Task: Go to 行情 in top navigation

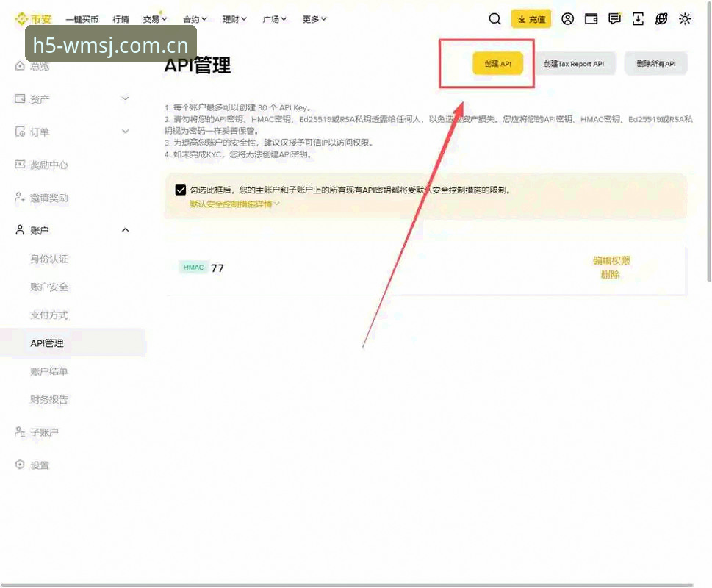Action: click(121, 19)
